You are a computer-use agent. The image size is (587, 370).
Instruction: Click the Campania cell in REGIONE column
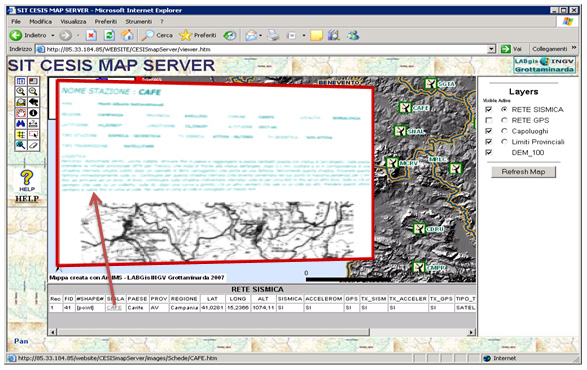click(184, 307)
